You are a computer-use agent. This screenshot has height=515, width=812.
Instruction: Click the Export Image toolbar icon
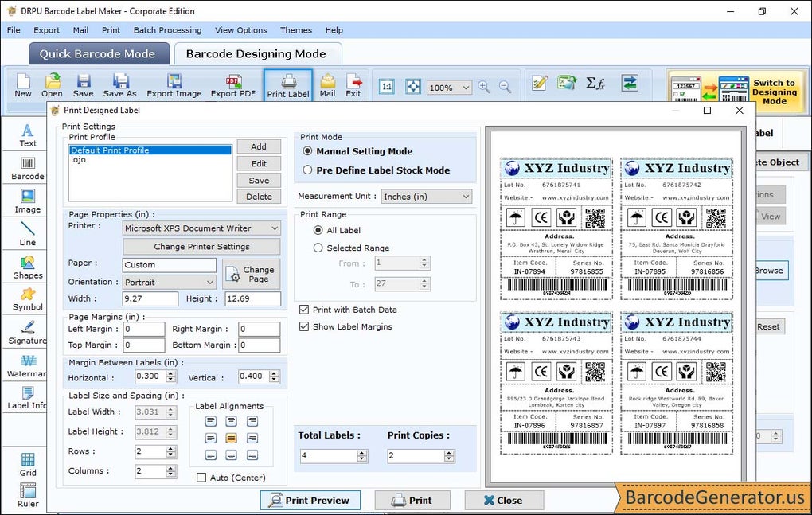tap(174, 84)
